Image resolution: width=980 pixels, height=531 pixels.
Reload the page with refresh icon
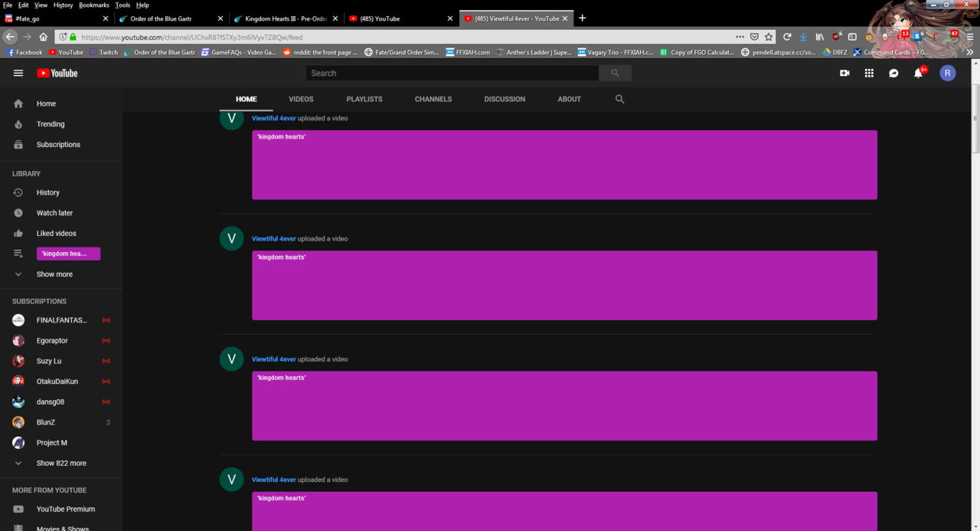786,37
